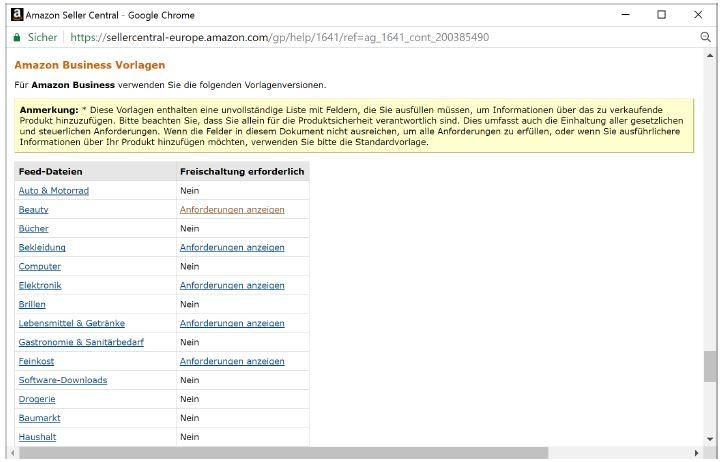Open the Haushalt template link
Screen dimensions: 727x462
[37, 437]
